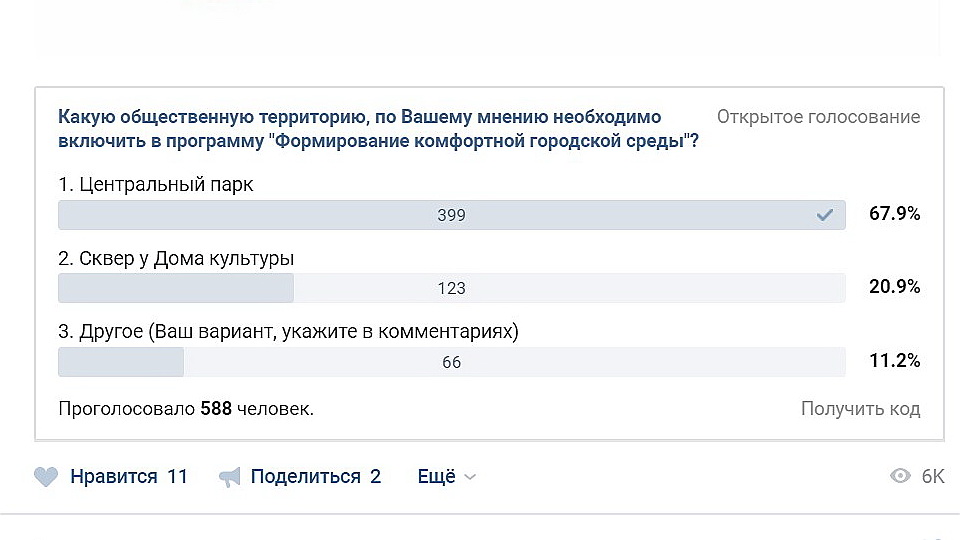Click the megaphone Share icon
960x540 pixels.
coord(230,477)
